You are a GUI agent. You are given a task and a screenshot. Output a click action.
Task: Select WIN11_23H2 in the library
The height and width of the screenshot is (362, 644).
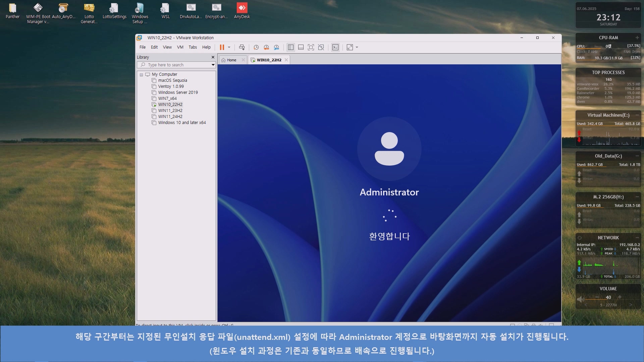[x=170, y=111]
